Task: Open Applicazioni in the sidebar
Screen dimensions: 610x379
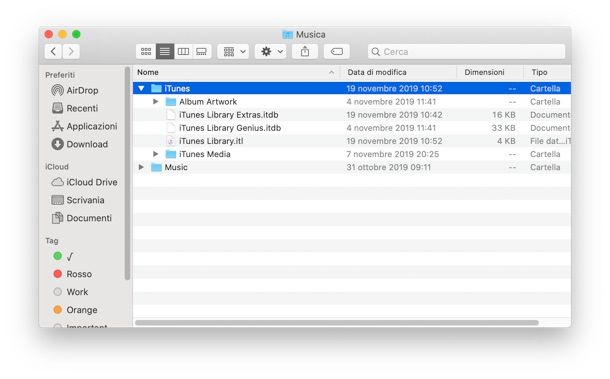Action: 84,126
